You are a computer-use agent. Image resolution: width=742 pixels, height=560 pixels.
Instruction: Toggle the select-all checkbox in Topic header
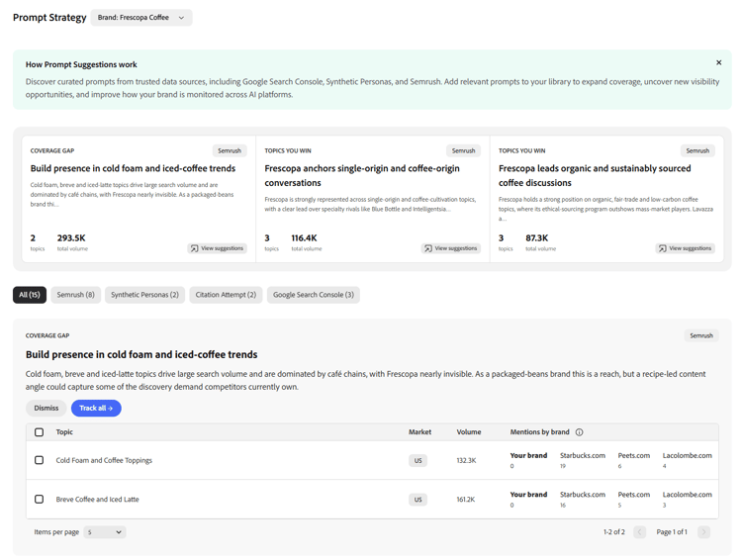point(40,432)
